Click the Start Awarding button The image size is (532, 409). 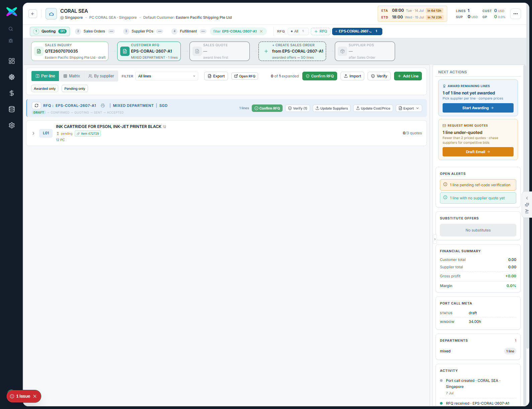click(478, 108)
